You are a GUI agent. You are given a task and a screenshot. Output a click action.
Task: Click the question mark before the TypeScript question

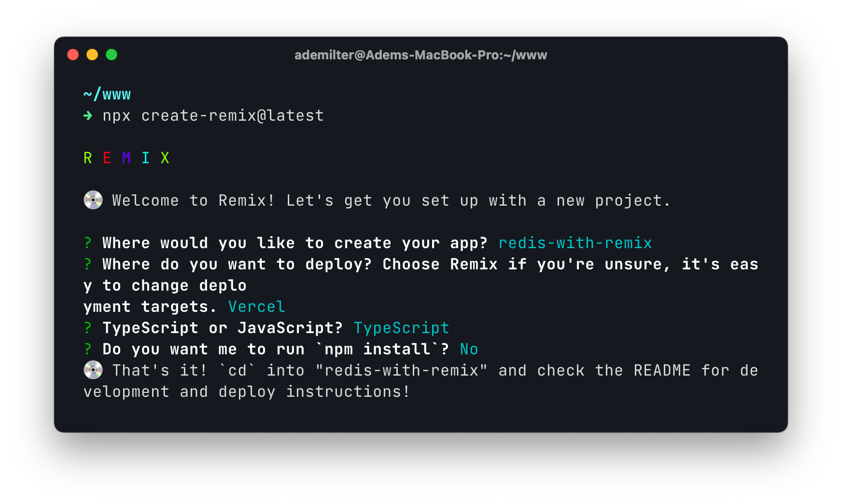pos(87,328)
